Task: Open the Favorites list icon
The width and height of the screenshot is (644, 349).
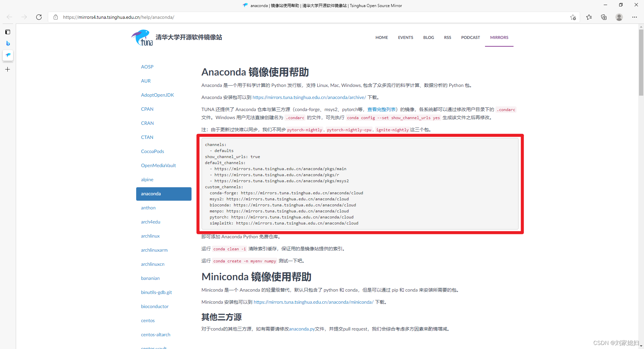Action: click(x=589, y=17)
